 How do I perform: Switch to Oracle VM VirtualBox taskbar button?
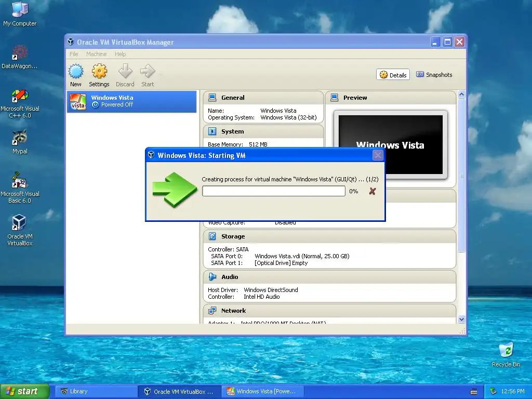coord(179,391)
